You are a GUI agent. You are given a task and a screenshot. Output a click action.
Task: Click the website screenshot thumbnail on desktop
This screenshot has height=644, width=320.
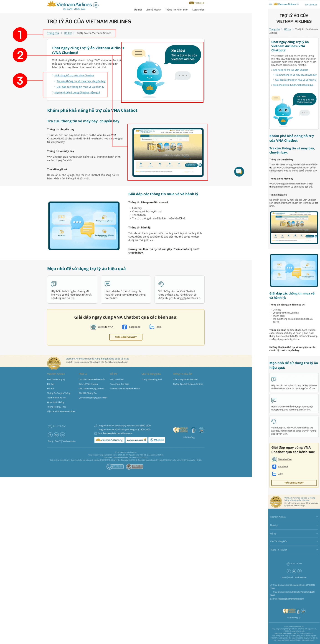[168, 152]
